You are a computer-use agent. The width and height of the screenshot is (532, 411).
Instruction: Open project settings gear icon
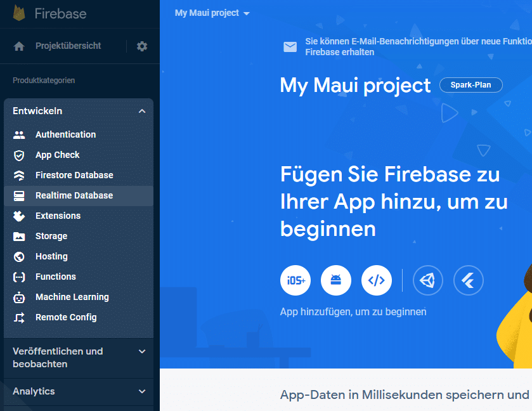click(142, 46)
